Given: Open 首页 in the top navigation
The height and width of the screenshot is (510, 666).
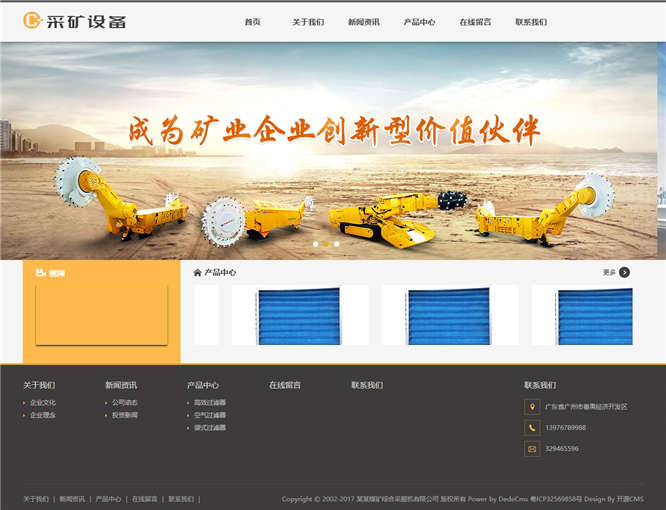Looking at the screenshot, I should [252, 22].
